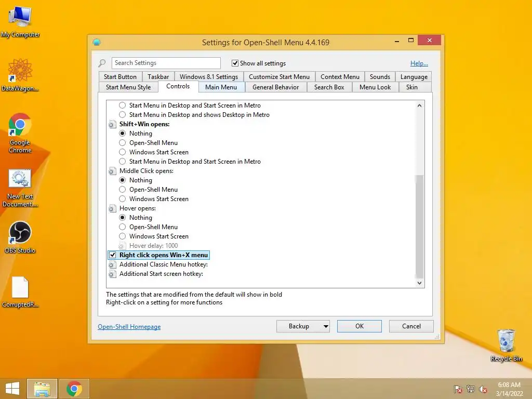Select Nothing under Hover opens

click(123, 218)
